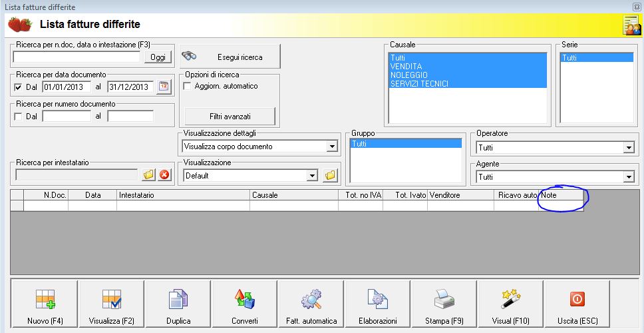
Task: Expand the Visualizzazione Default dropdown
Action: coord(313,176)
